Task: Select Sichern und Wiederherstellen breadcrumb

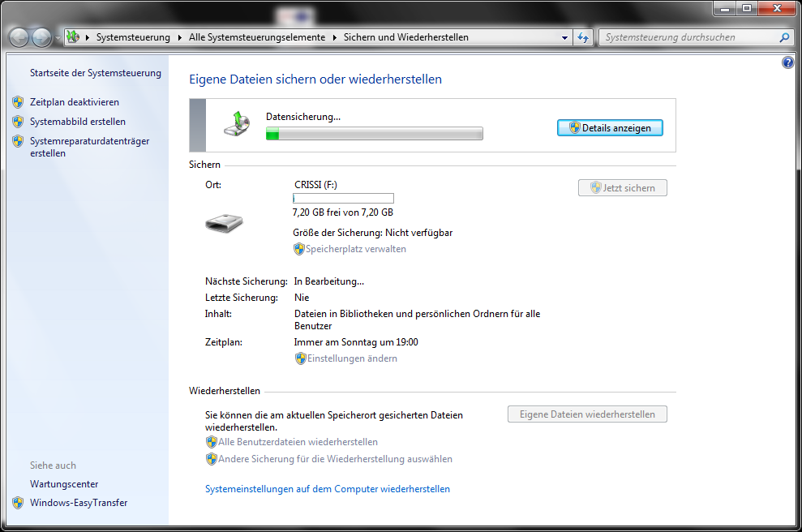Action: (405, 37)
